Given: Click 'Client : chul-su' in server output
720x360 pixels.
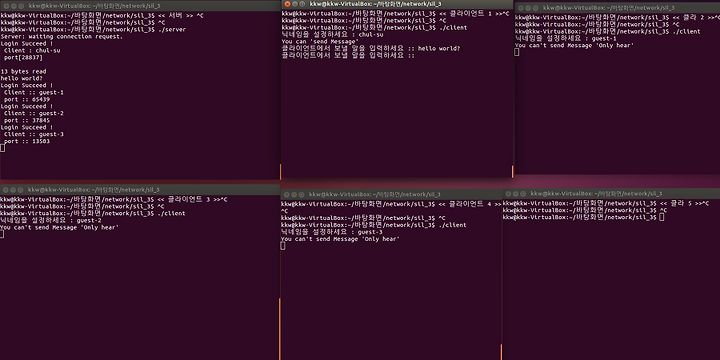Looking at the screenshot, I should (x=32, y=51).
